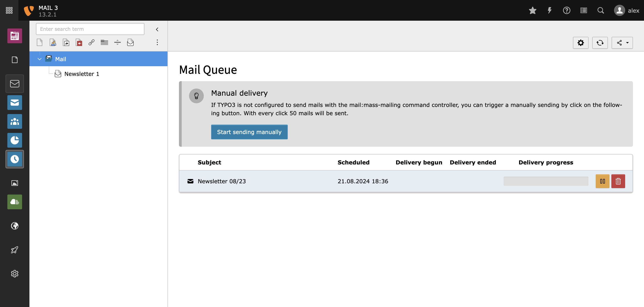644x307 pixels.
Task: Open the clear cache lightning icon
Action: [x=549, y=11]
